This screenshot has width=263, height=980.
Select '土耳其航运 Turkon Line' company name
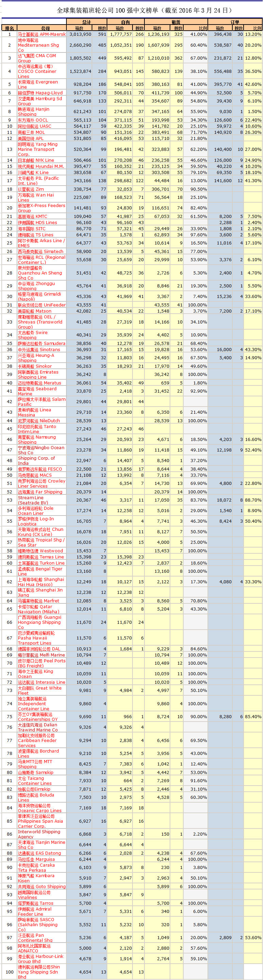42,563
